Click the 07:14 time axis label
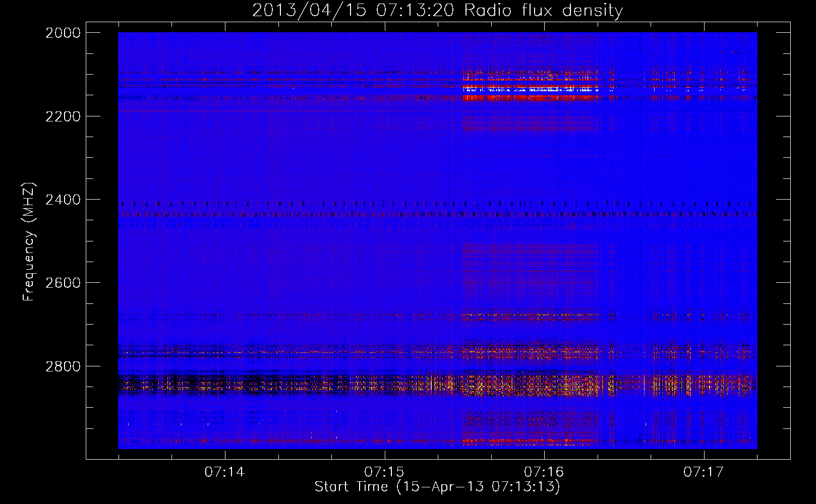This screenshot has height=504, width=816. pyautogui.click(x=224, y=472)
